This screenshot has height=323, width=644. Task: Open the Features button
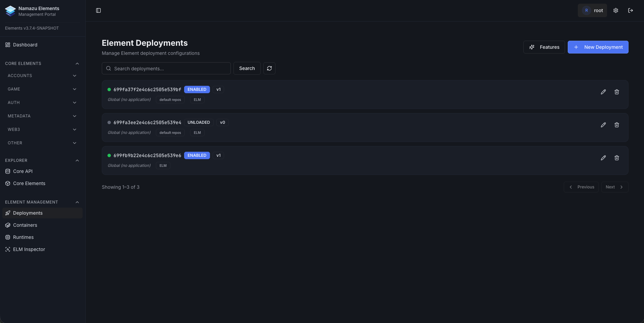[x=544, y=47]
